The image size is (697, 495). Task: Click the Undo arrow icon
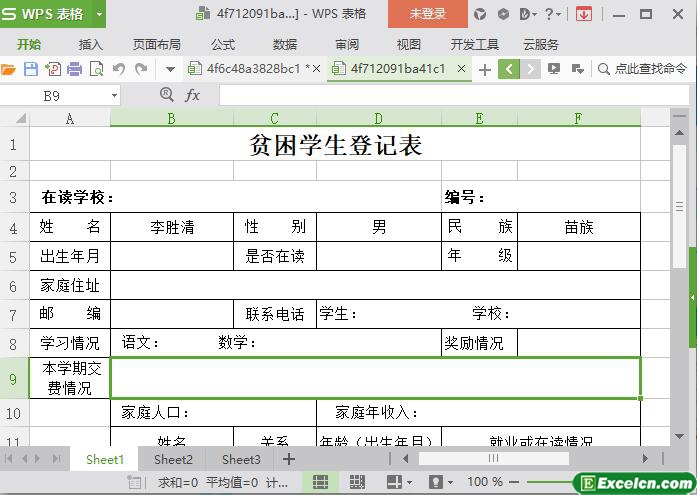tap(119, 69)
